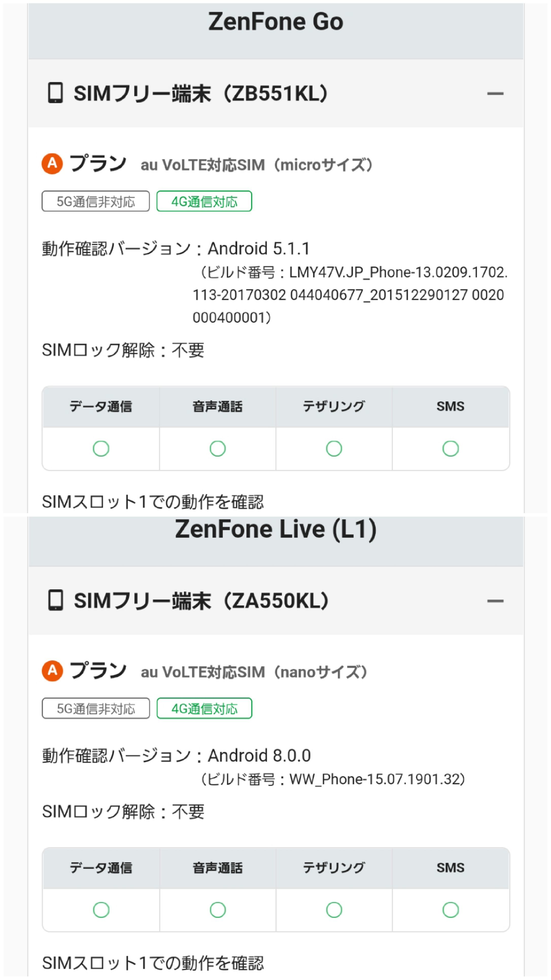Click ZenFone Live (L1) data communication circle
This screenshot has width=551, height=980.
tap(101, 910)
